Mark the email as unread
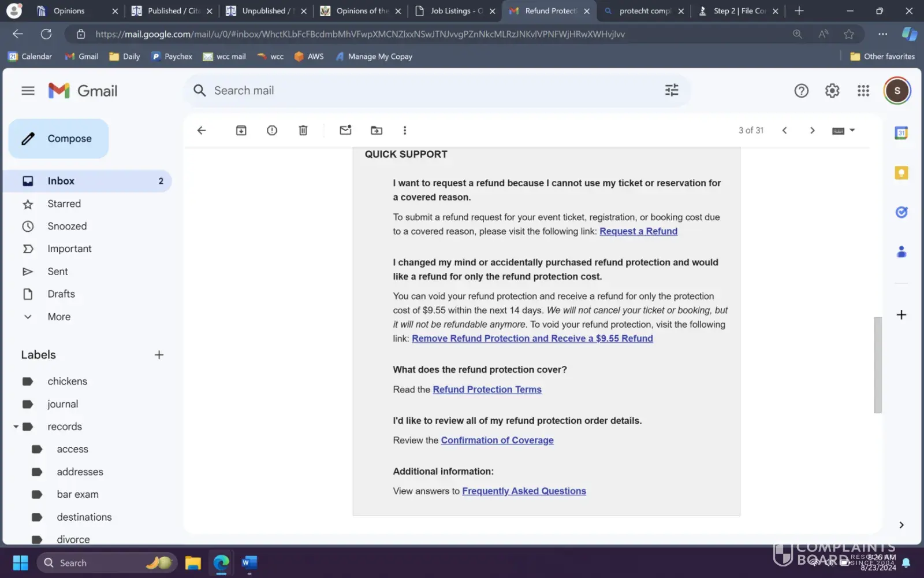This screenshot has width=924, height=578. tap(345, 131)
